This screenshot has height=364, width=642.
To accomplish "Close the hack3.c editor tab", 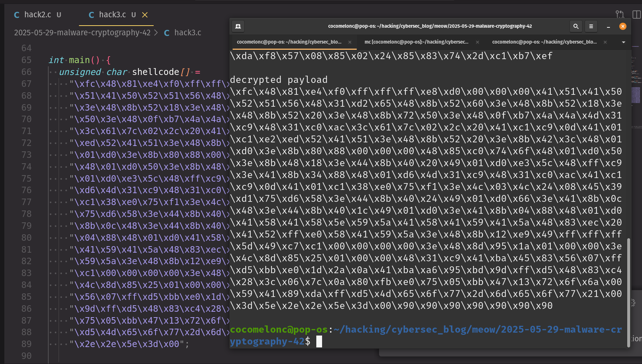I will coord(145,15).
